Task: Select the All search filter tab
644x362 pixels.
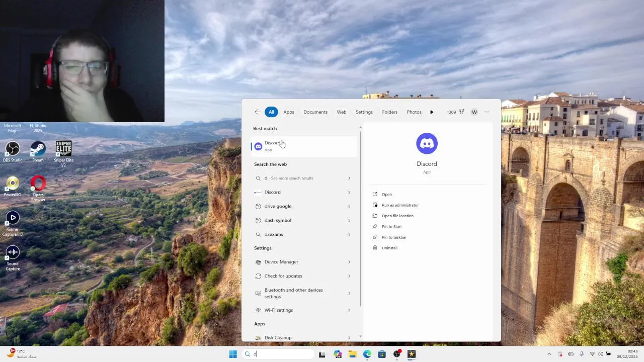Action: 271,112
